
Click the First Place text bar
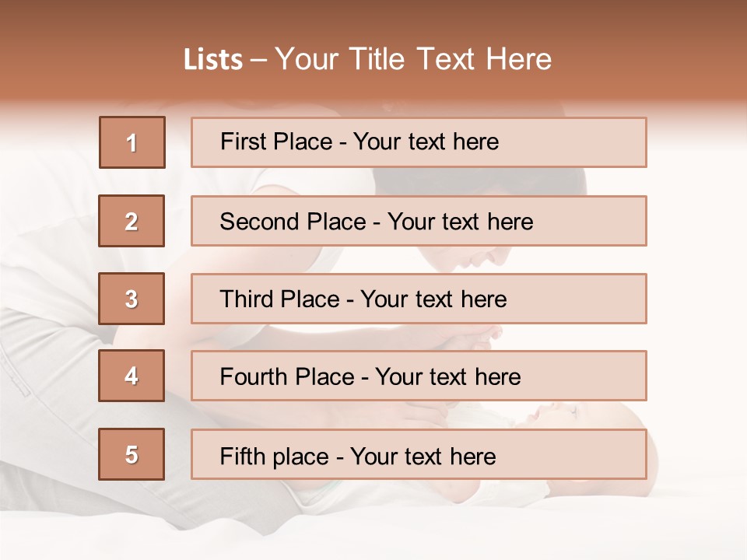pyautogui.click(x=419, y=142)
